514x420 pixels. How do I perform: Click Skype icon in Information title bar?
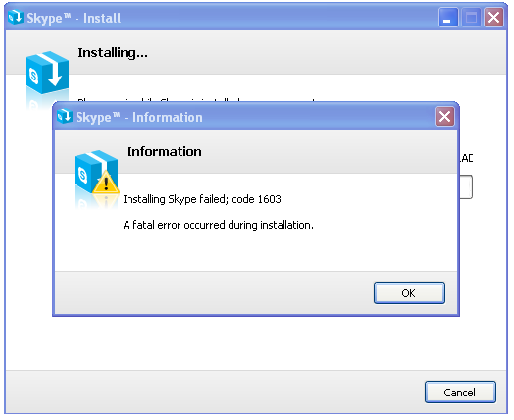coord(65,116)
